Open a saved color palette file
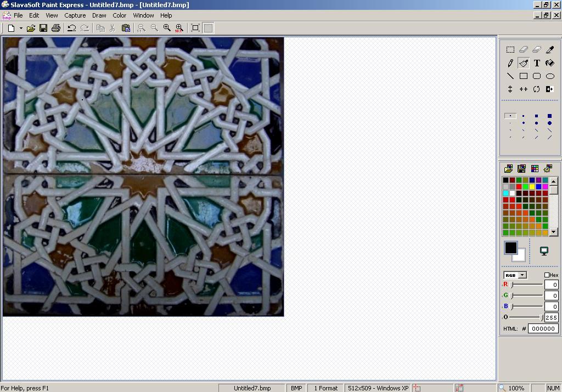The height and width of the screenshot is (392, 562). [508, 168]
